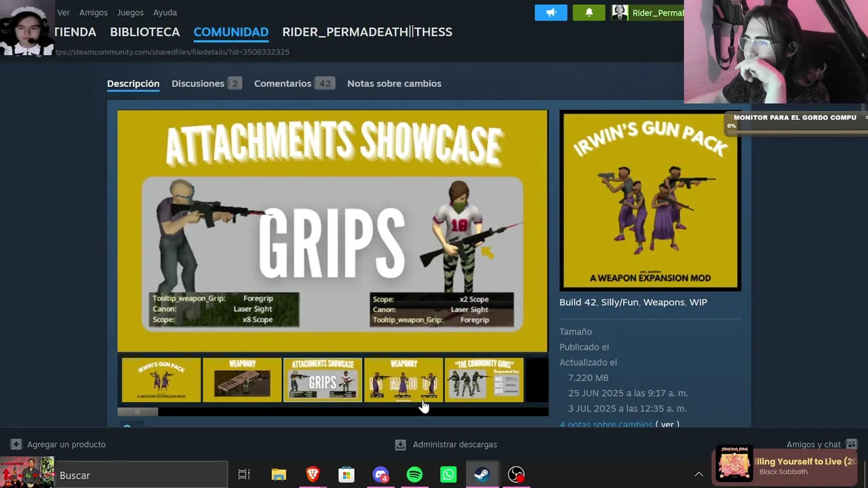Open the Amigos y chat friends icon

[x=852, y=445]
